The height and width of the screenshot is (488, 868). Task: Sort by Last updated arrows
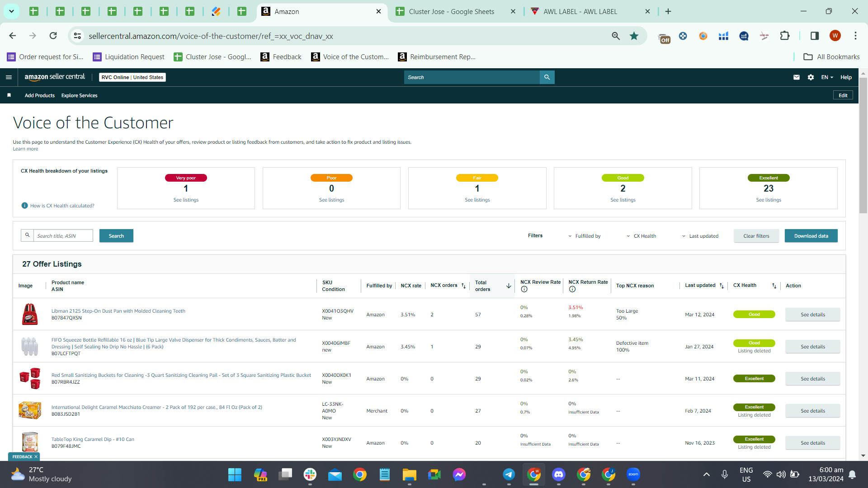(722, 286)
